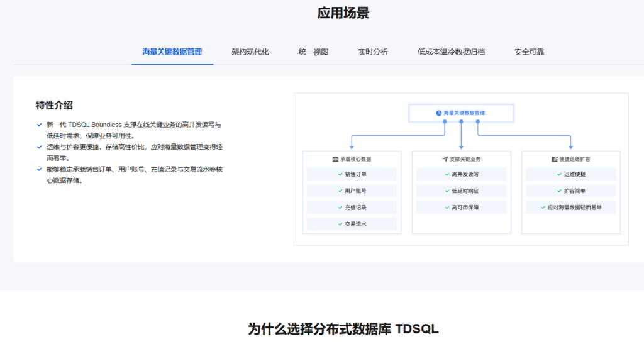Viewport: 644px width, 344px height.
Task: Click the 销售订单 item in diagram
Action: tap(352, 174)
